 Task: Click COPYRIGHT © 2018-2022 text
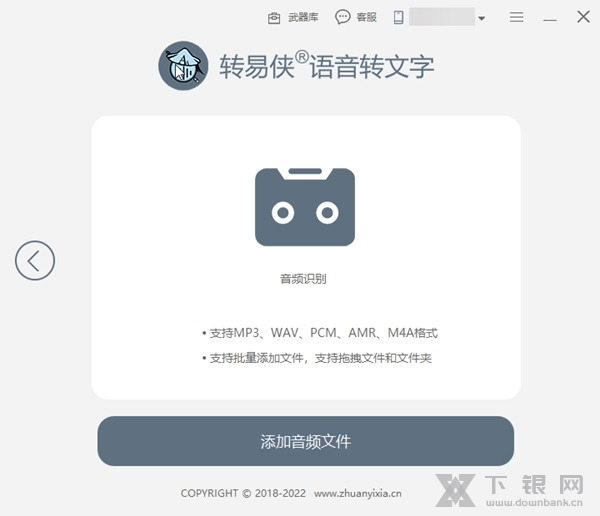[x=243, y=493]
